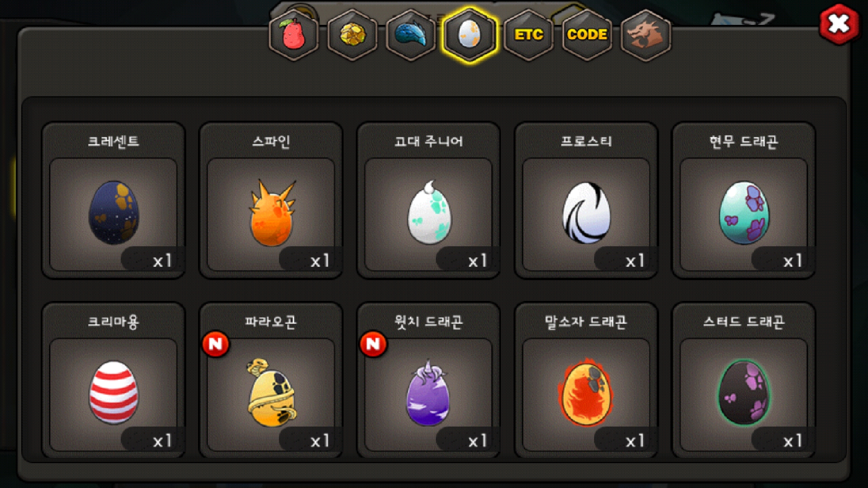Viewport: 868px width, 488px height.
Task: Click the N badge on 파라오곤
Action: 216,344
